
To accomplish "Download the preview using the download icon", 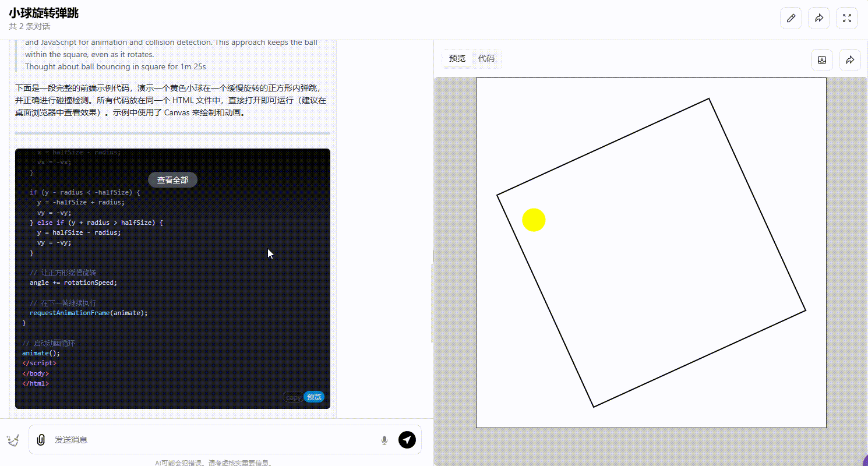I will coord(822,60).
